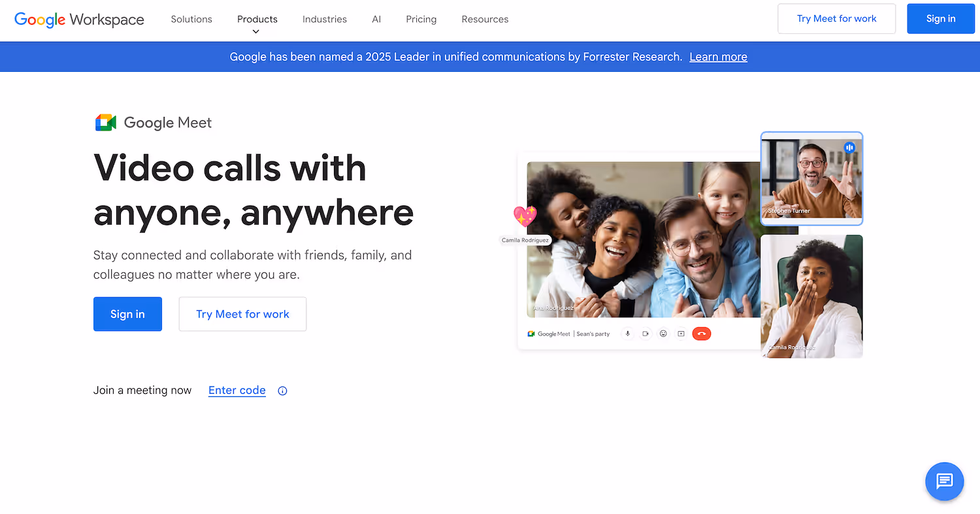Click the present screen icon

[x=681, y=333]
